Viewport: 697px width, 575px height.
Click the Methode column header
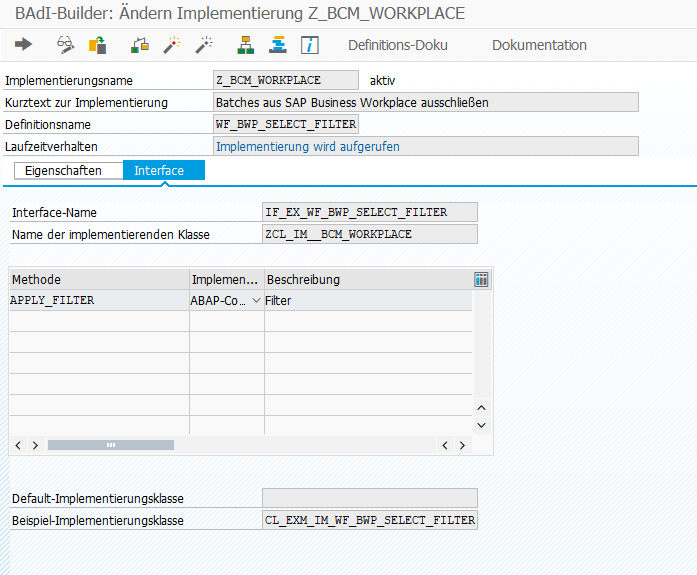100,280
